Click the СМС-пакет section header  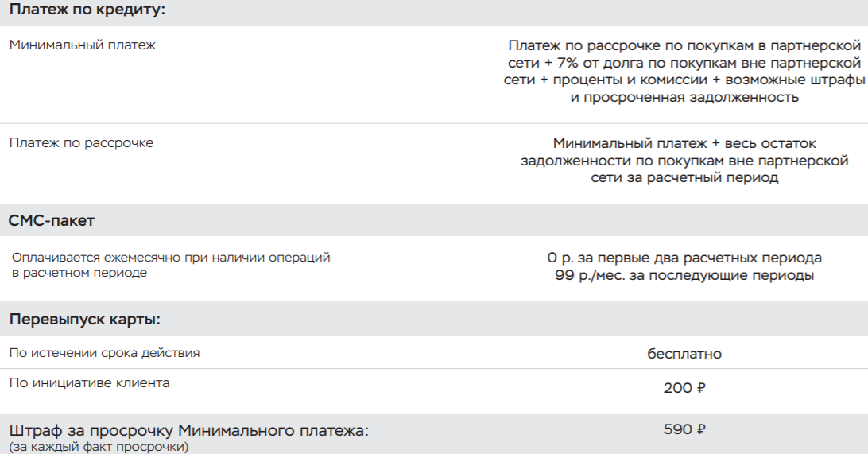52,220
